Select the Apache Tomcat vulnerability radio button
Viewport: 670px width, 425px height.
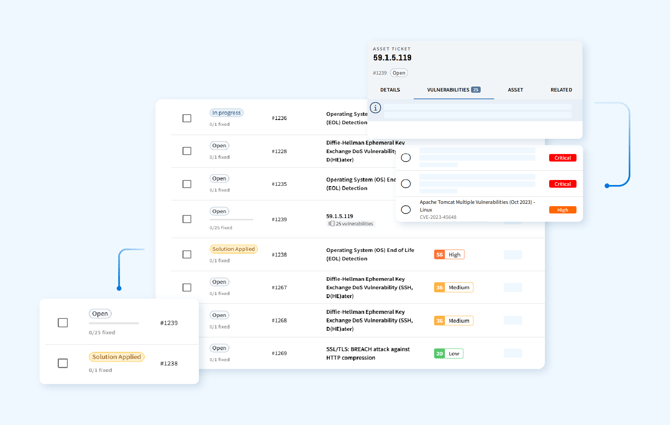pos(406,209)
